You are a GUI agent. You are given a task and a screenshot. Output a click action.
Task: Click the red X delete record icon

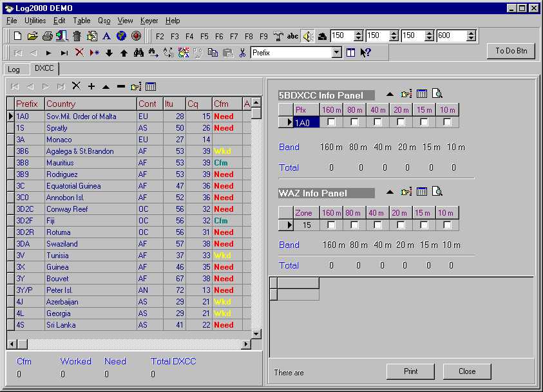(x=79, y=52)
